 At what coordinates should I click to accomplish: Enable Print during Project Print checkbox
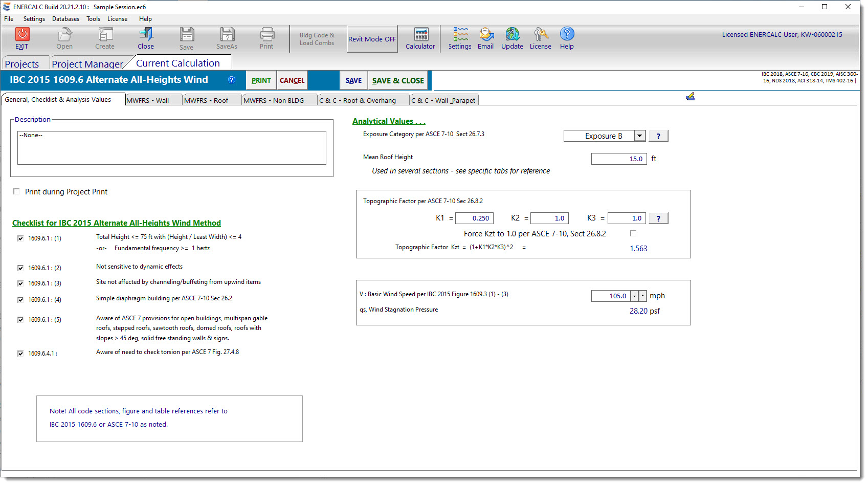(16, 191)
